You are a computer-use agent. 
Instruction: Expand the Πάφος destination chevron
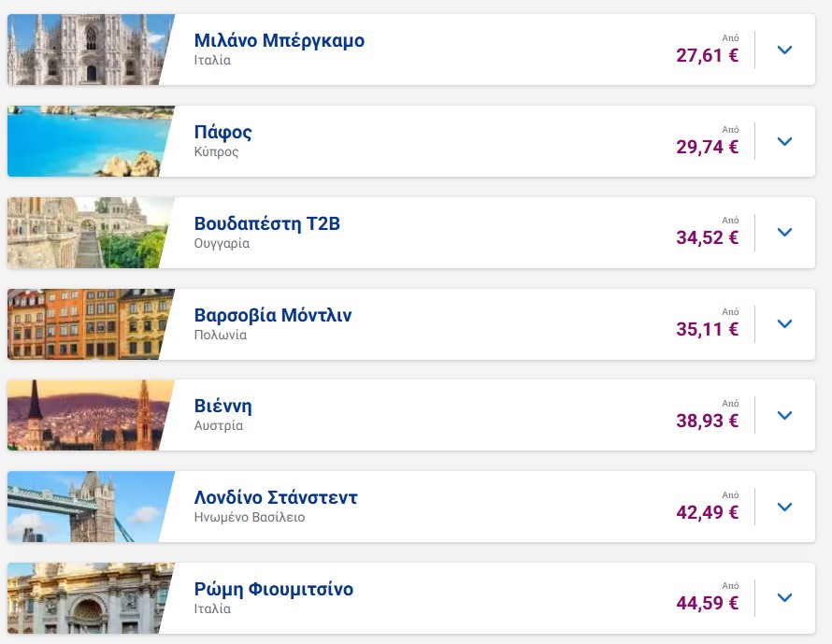[784, 141]
